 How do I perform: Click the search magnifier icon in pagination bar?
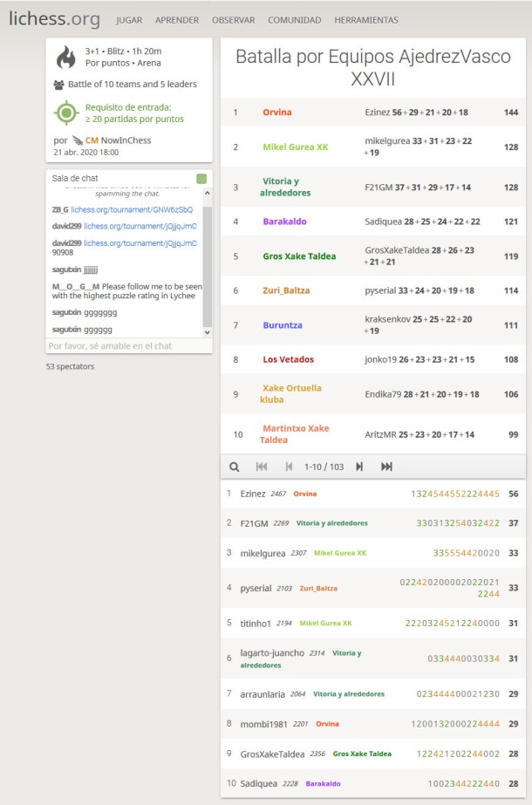(235, 467)
